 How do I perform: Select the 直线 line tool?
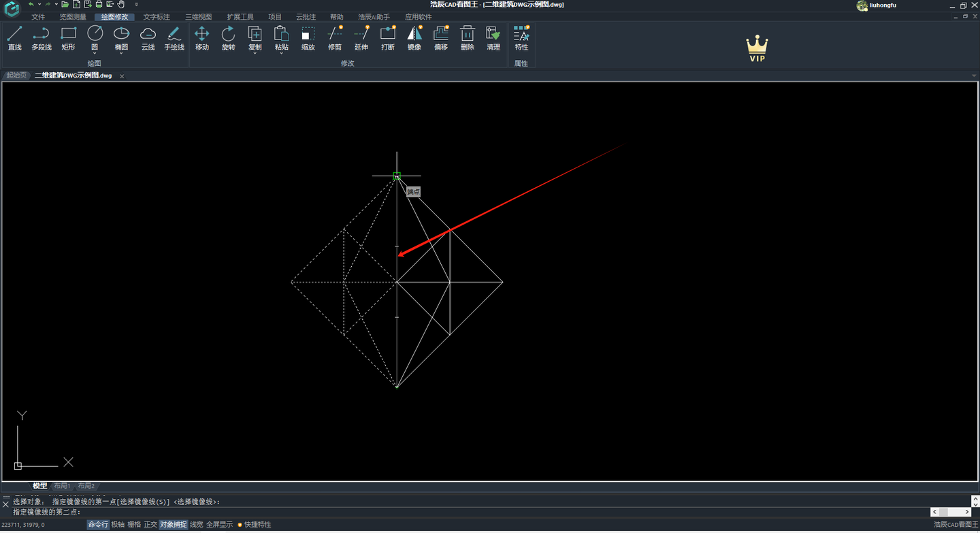click(15, 38)
